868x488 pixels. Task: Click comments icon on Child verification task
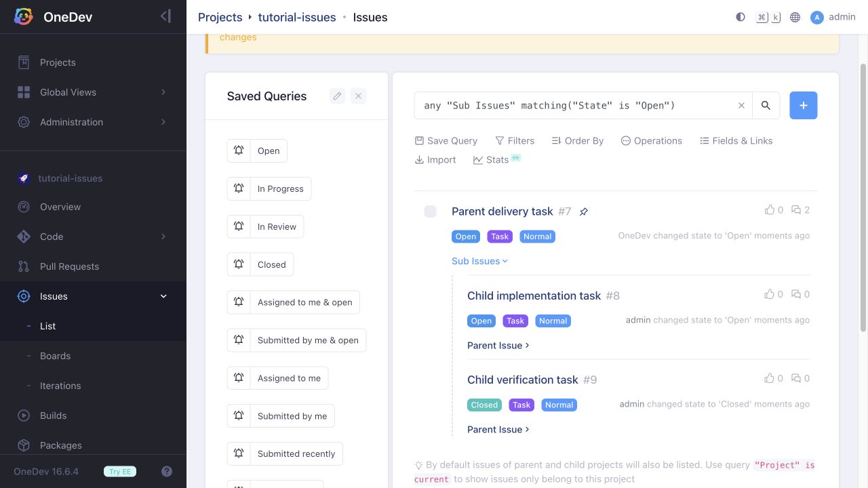point(796,378)
